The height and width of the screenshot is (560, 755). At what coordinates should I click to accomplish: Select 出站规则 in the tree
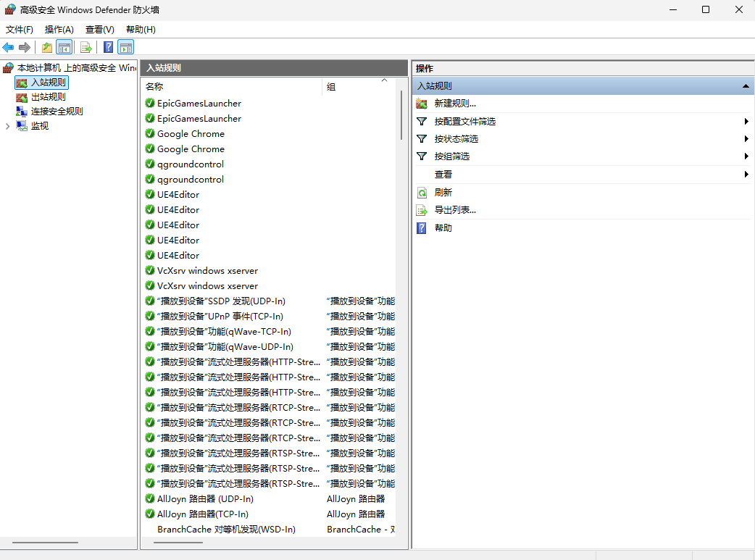[x=48, y=97]
